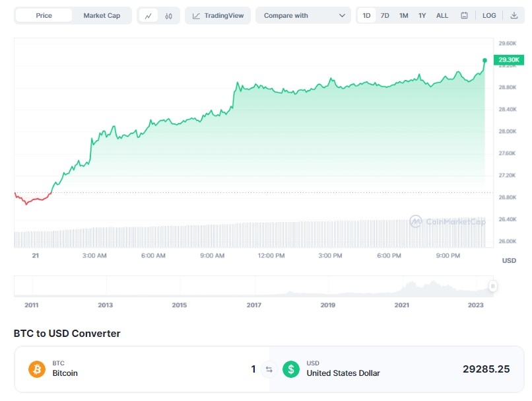532x401 pixels.
Task: Click the 9:00 AM time axis label
Action: [212, 256]
